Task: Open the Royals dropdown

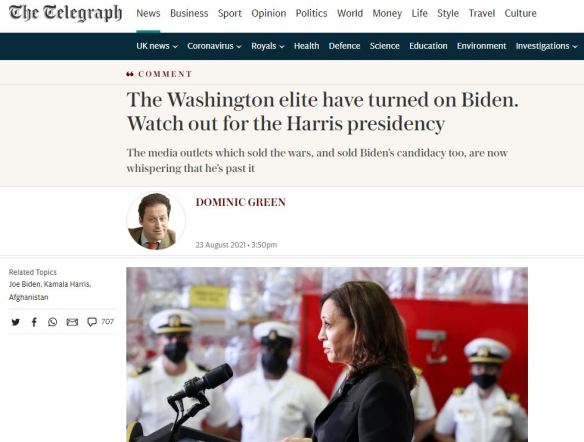Action: (x=267, y=46)
